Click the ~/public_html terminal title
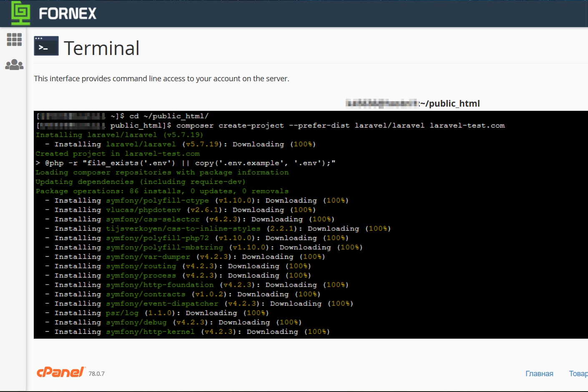This screenshot has height=392, width=588. click(450, 103)
